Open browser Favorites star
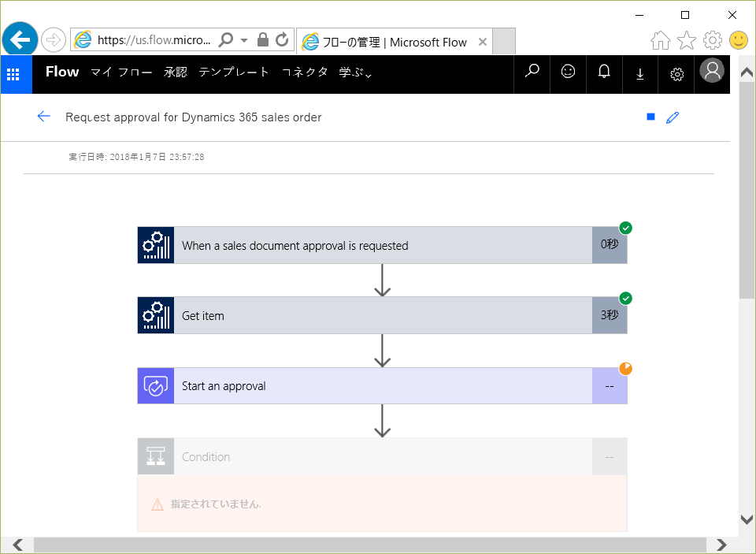The image size is (756, 554). pyautogui.click(x=687, y=40)
